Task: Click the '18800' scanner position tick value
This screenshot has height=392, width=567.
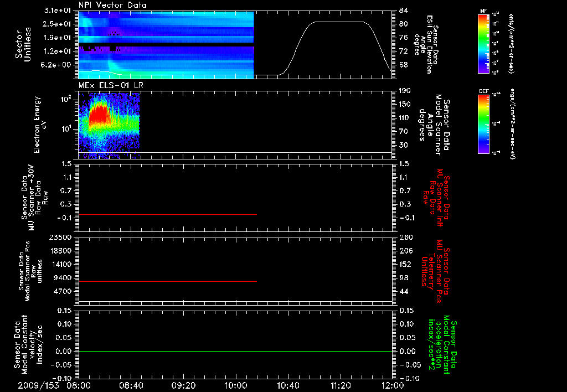Action: (x=60, y=251)
